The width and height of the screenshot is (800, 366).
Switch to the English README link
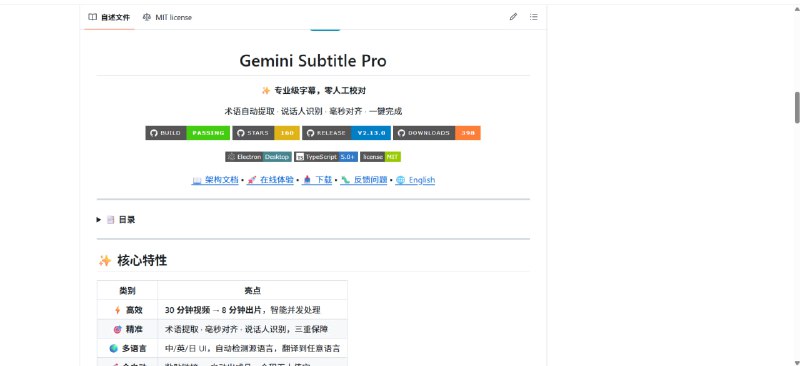click(415, 180)
